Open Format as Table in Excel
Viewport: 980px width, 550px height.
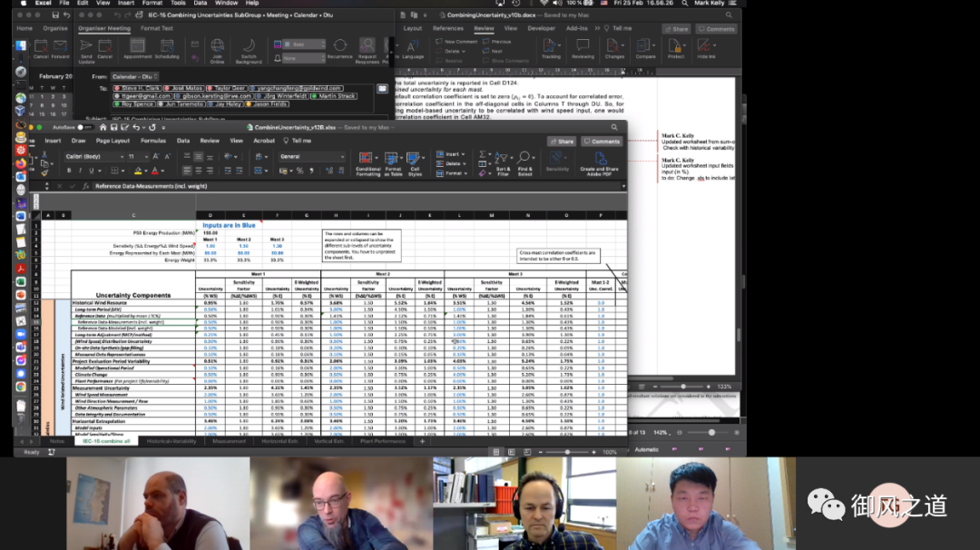click(393, 163)
